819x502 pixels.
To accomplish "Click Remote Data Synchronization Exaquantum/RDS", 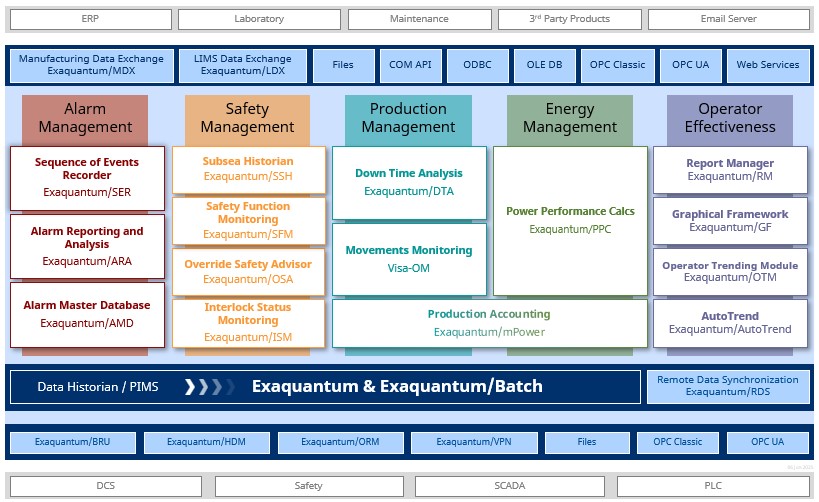I will (728, 387).
